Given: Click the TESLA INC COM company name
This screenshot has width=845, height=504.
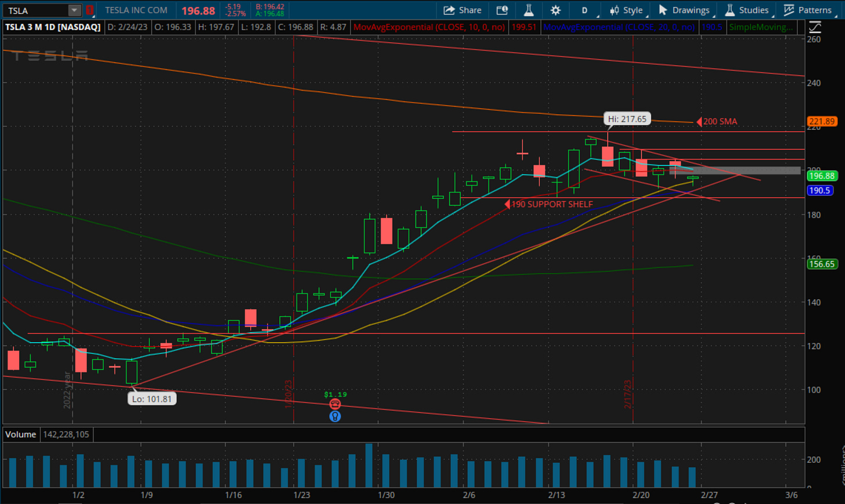Looking at the screenshot, I should [x=136, y=10].
